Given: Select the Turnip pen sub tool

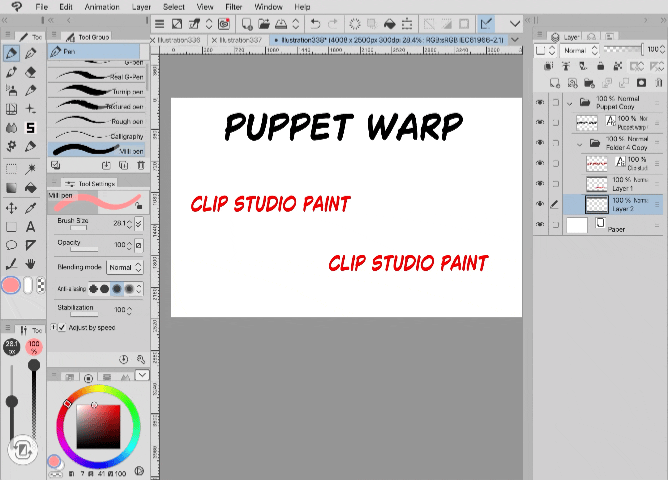Looking at the screenshot, I should [x=97, y=91].
